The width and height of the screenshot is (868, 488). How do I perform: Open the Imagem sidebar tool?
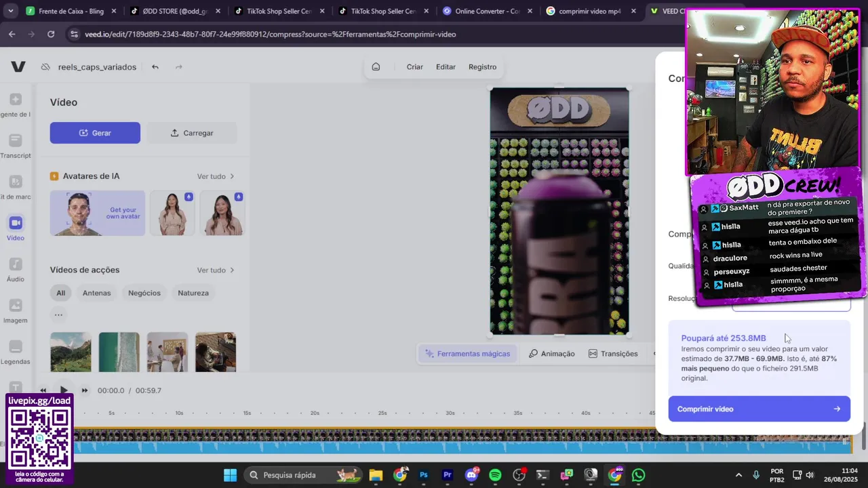[15, 311]
